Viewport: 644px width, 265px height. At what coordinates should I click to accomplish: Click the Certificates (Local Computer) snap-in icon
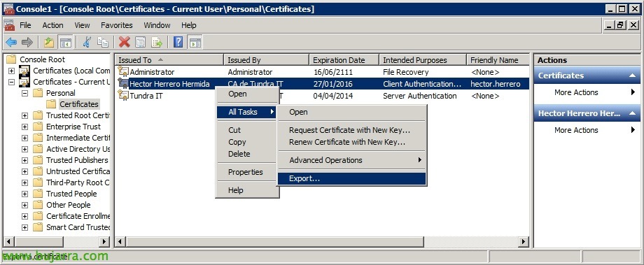24,71
